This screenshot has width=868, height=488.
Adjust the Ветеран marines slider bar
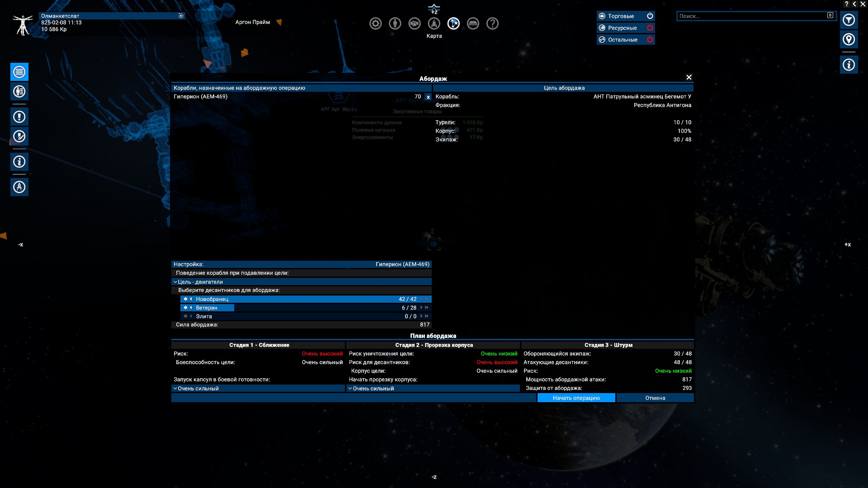pyautogui.click(x=306, y=308)
